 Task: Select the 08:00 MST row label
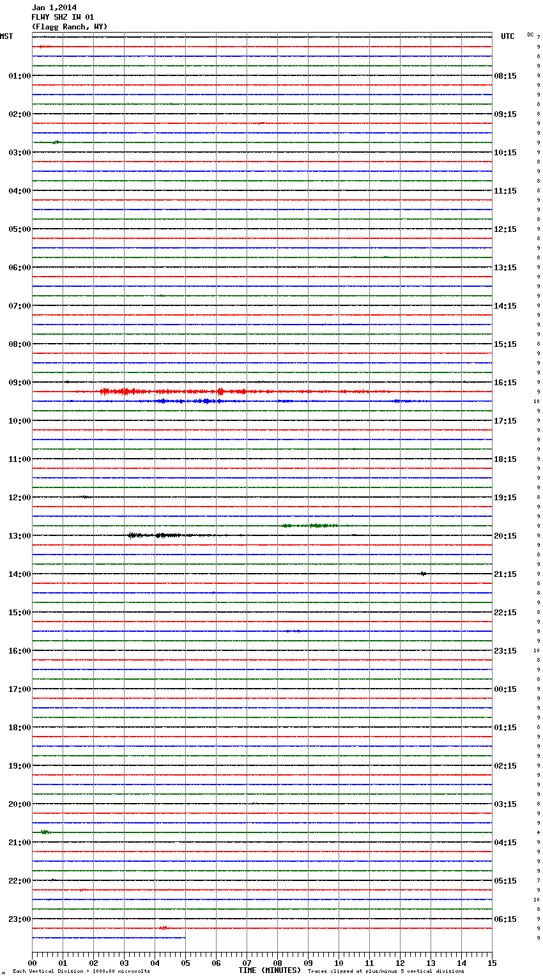20,344
